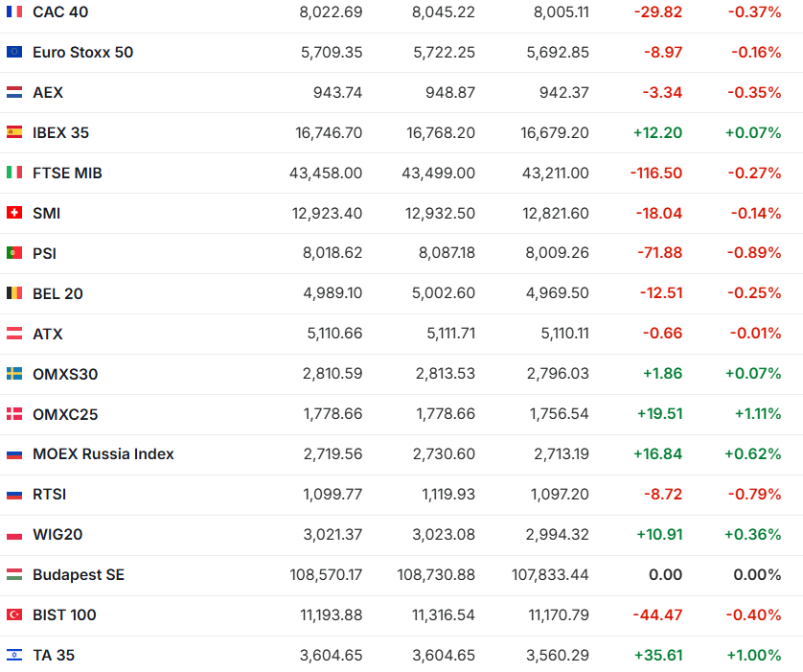Open the FTSE MIB index link
Screen dimensions: 803x672
coord(67,174)
